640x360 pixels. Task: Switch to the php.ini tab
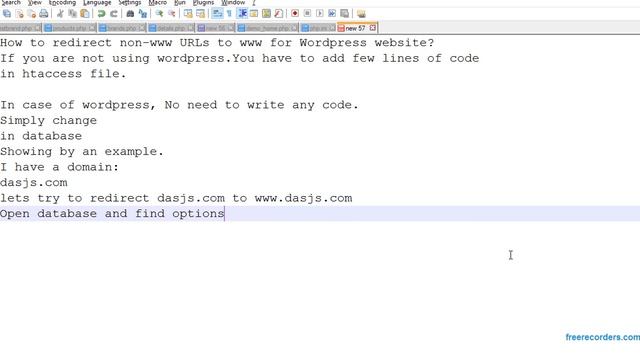click(318, 28)
